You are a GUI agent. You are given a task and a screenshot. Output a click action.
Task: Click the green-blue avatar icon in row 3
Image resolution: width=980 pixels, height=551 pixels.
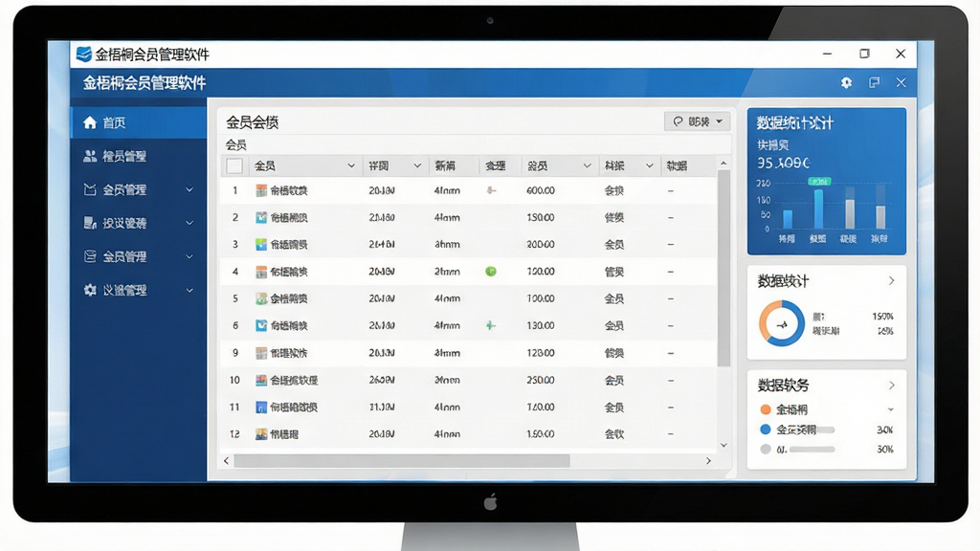click(261, 244)
